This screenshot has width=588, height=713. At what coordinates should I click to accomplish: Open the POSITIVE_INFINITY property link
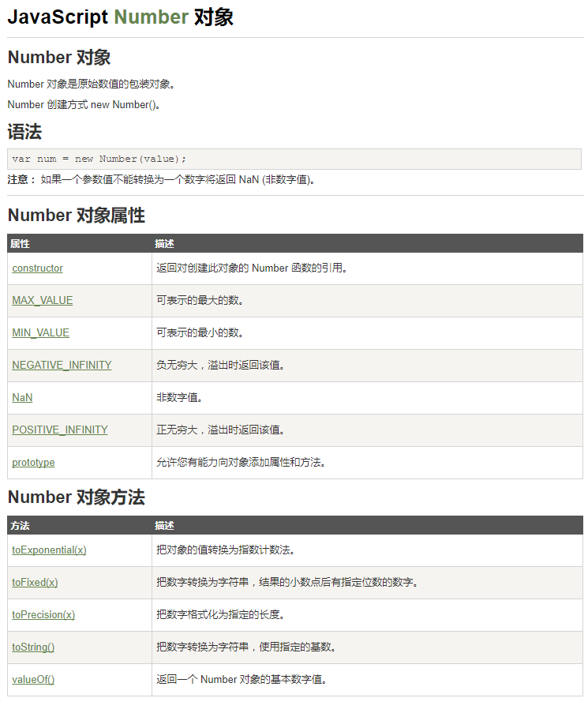pos(59,430)
